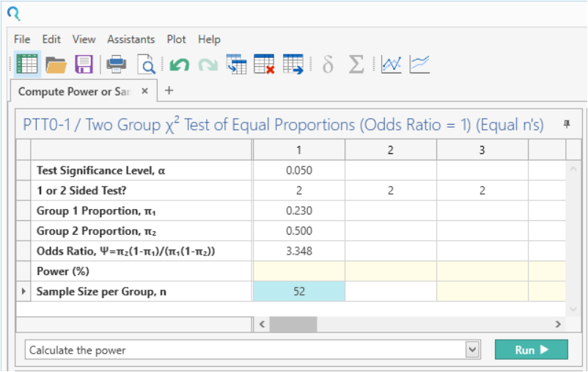Pin the table panel with pin icon
The width and height of the screenshot is (588, 372).
567,124
